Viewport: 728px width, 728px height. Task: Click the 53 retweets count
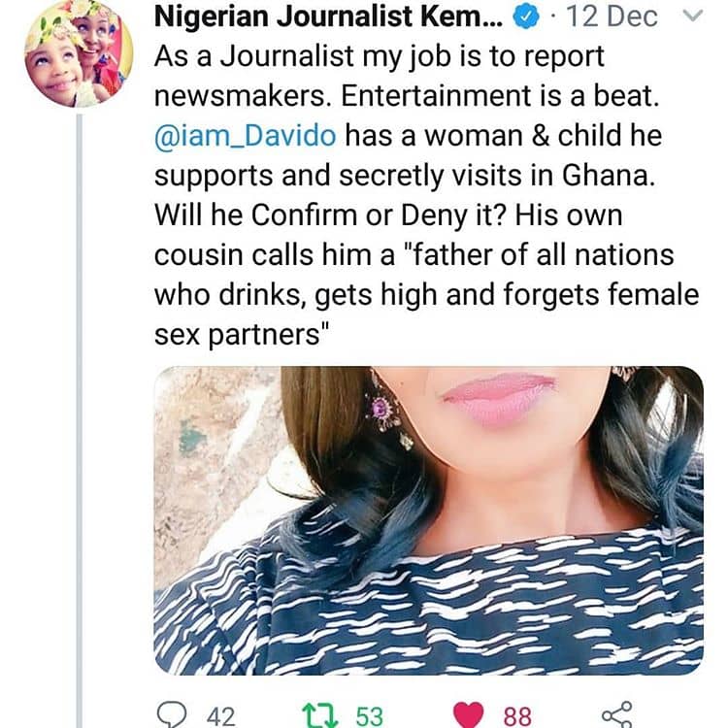[x=369, y=716]
